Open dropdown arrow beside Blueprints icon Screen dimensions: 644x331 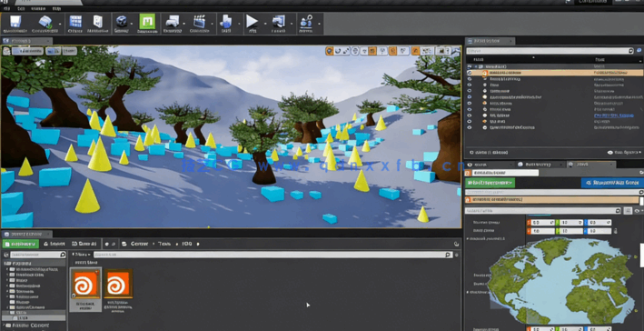pyautogui.click(x=184, y=24)
